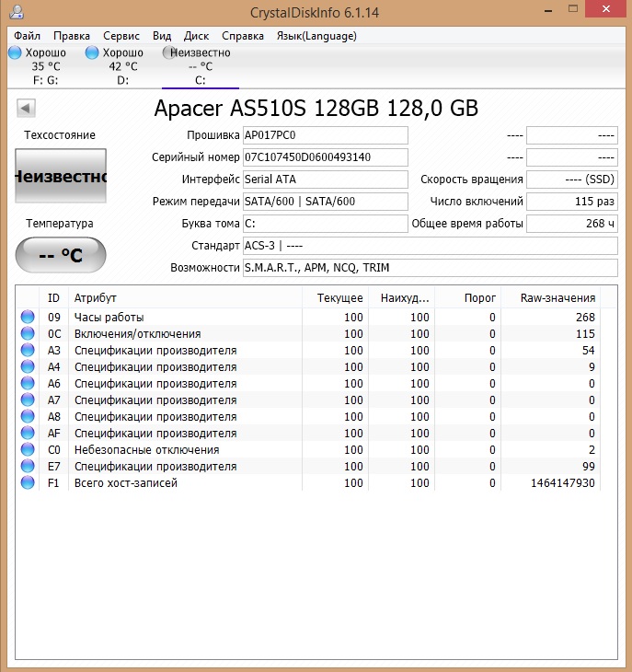Open the Язык(Language) menu
The height and width of the screenshot is (672, 632).
coord(316,36)
